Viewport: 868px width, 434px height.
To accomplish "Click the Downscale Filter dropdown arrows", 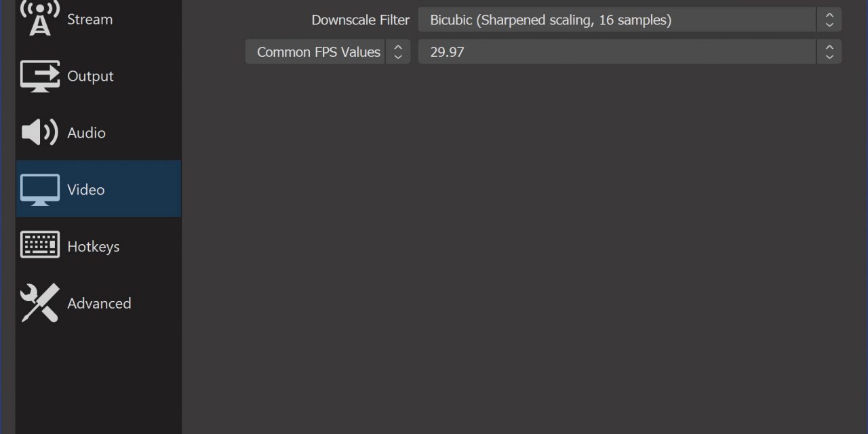I will (829, 20).
